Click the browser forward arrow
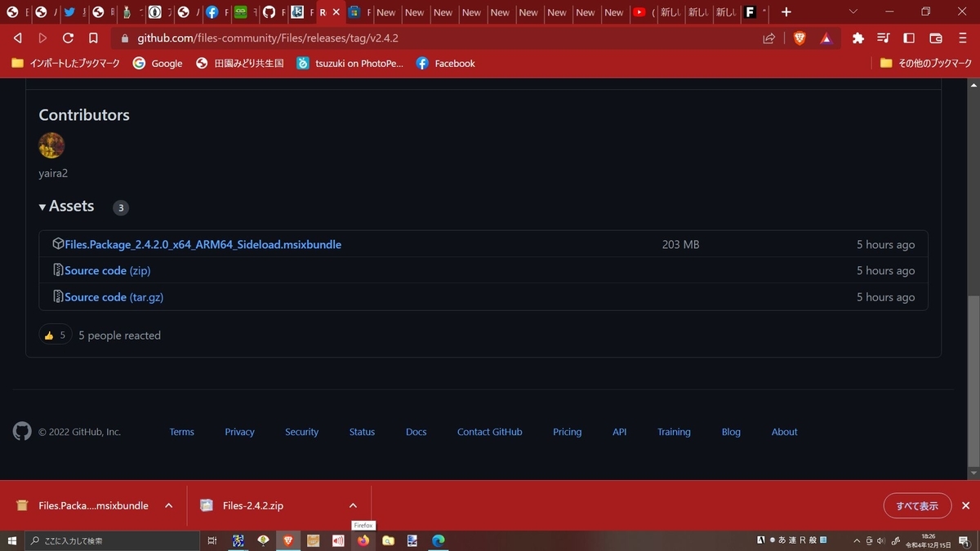 point(42,38)
